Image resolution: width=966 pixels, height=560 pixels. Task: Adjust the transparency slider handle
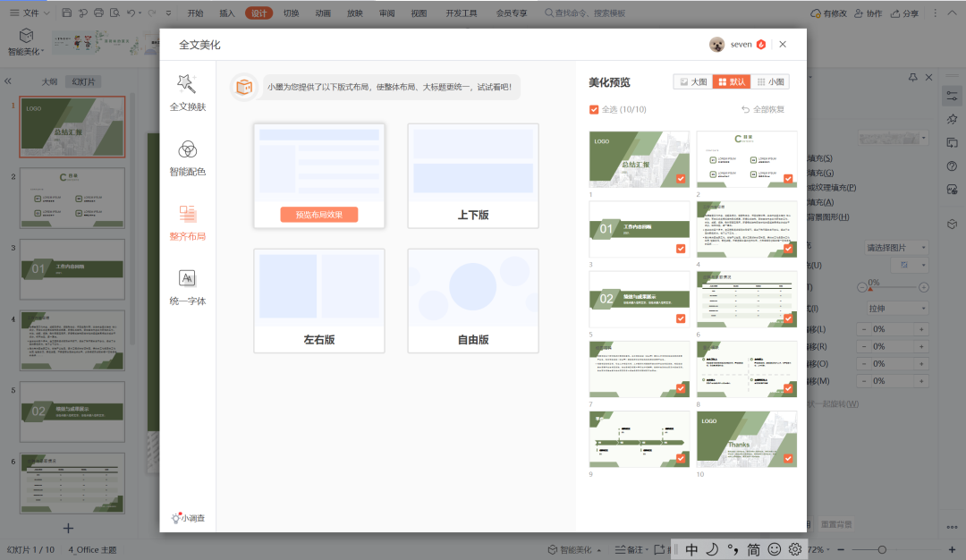(x=869, y=289)
